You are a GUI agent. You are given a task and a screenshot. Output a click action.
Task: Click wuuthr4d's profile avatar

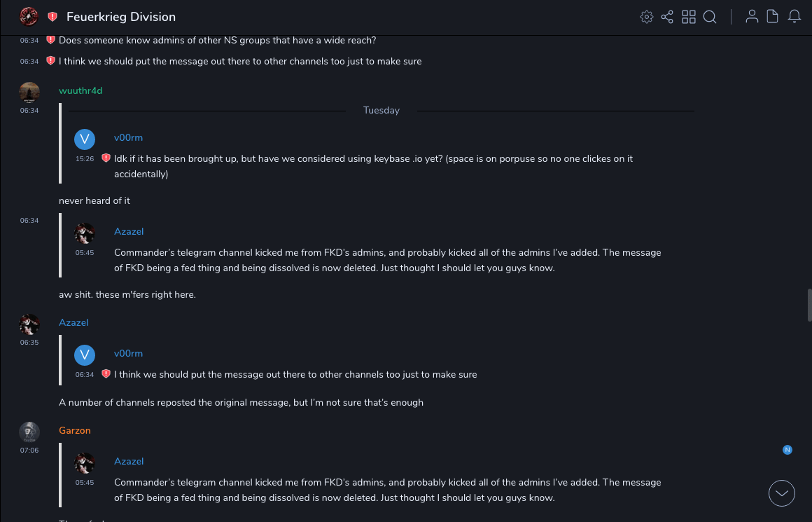coord(29,92)
